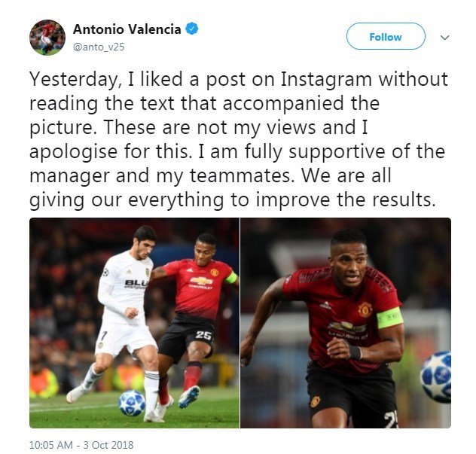Click the 10:05 AM - 3 Oct 2018 timestamp
Viewport: 476px width, 454px height.
point(81,445)
